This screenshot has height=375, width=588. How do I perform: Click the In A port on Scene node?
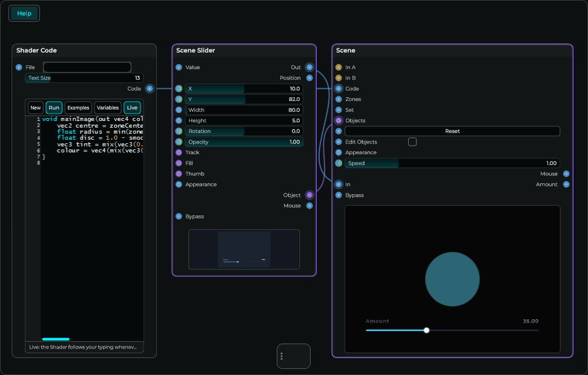pos(339,67)
